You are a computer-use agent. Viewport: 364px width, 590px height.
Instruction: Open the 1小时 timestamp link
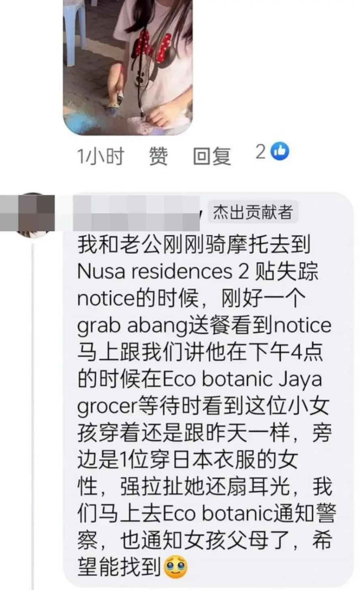click(x=101, y=156)
